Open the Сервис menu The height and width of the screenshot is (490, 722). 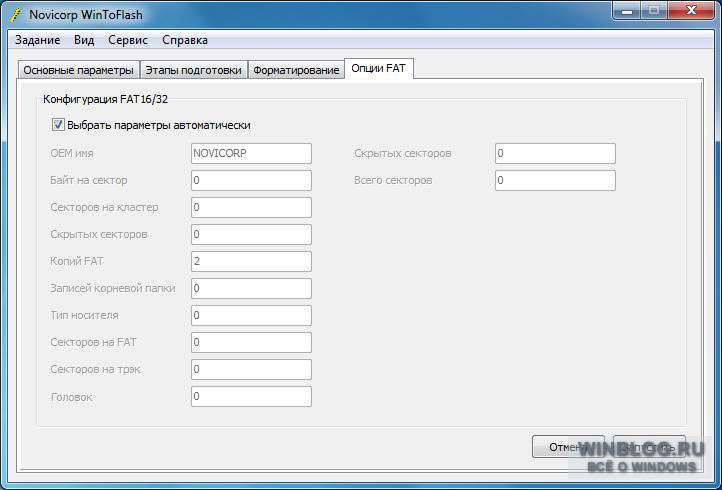(128, 40)
